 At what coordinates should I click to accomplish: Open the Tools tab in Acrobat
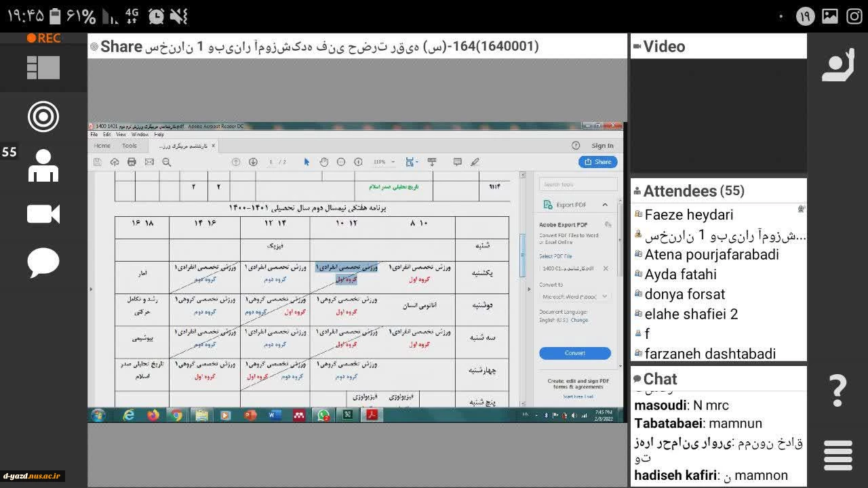129,146
